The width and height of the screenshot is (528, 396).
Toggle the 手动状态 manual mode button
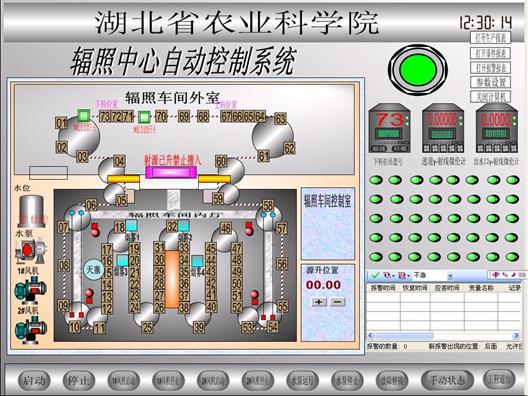pos(448,380)
